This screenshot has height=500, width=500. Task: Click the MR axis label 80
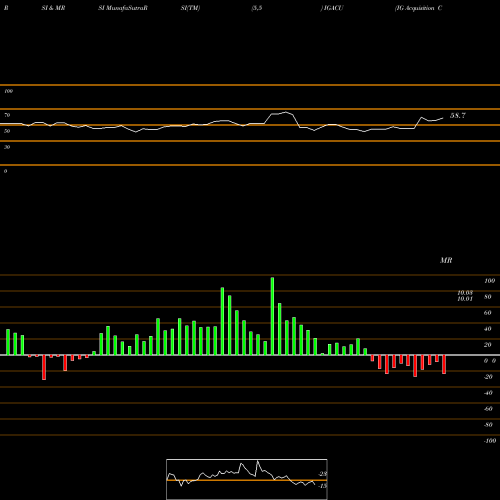pyautogui.click(x=488, y=297)
